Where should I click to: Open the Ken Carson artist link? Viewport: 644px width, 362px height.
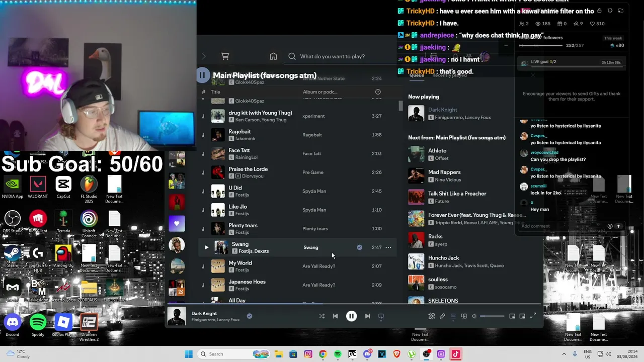247,120
